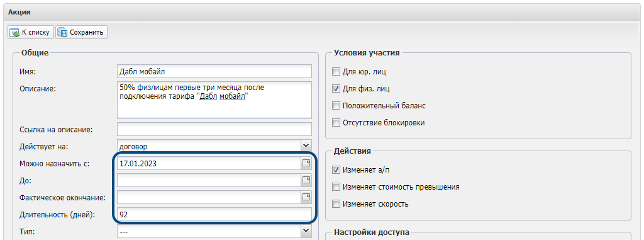Expand the 'Тип' dropdown arrow
Viewport: 644px width, 240px height.
tap(306, 232)
